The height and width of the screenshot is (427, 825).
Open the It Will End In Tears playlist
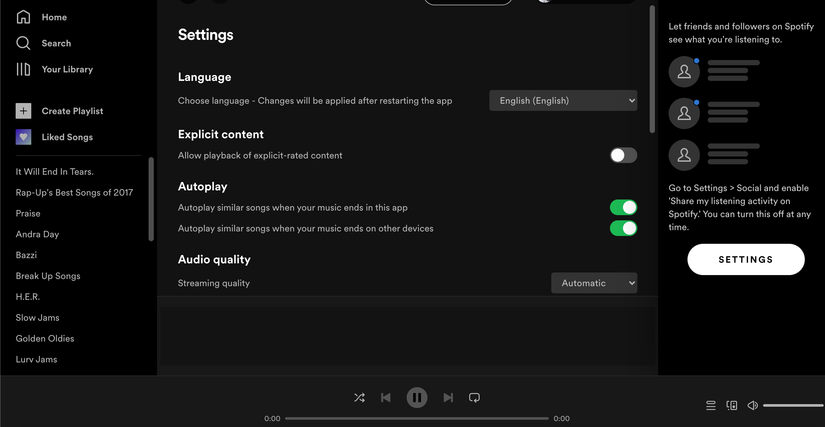pyautogui.click(x=55, y=171)
